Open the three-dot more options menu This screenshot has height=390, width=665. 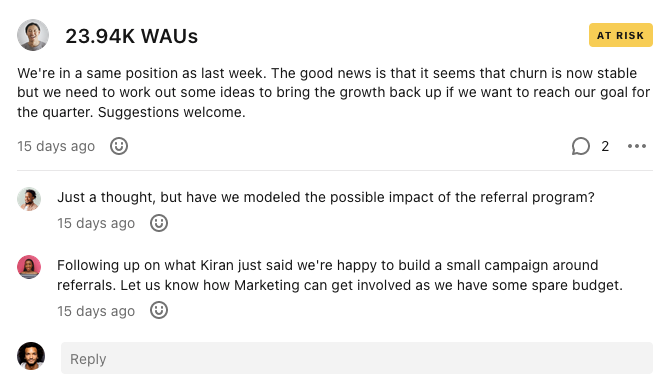click(637, 146)
